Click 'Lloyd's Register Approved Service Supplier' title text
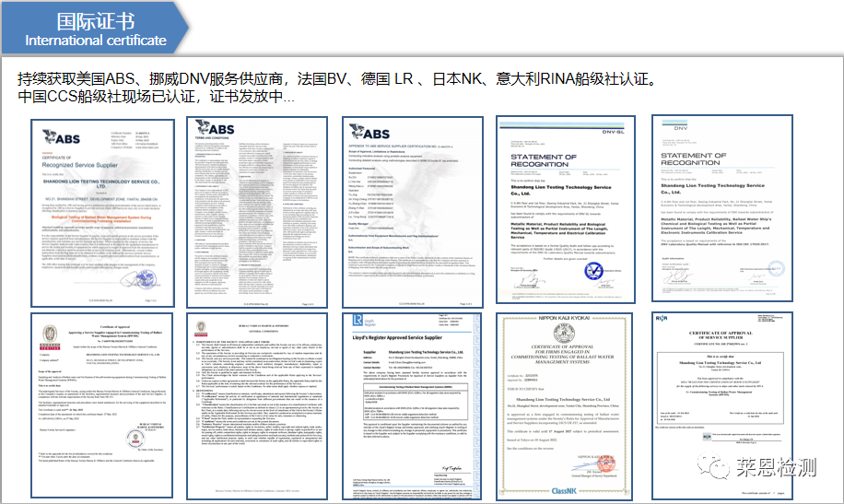Image resolution: width=844 pixels, height=504 pixels. click(x=397, y=337)
